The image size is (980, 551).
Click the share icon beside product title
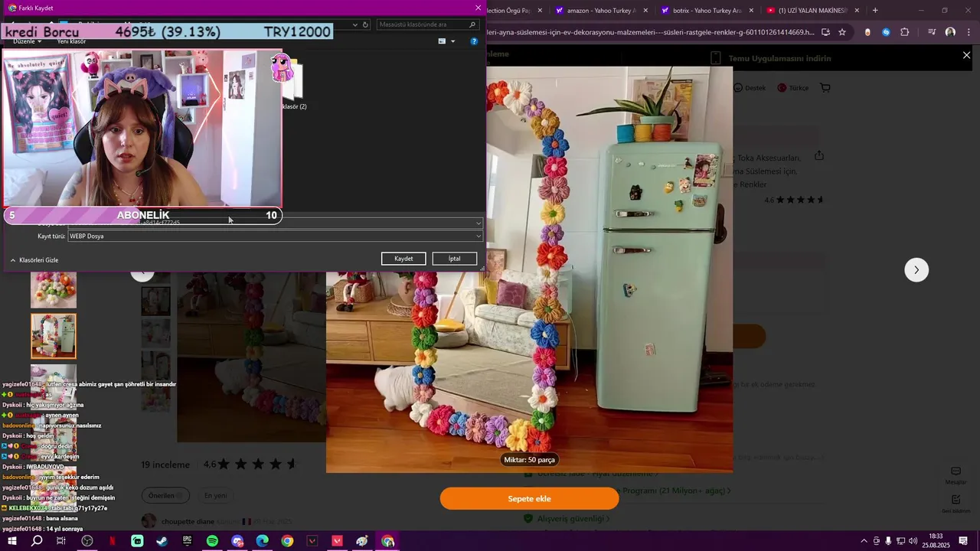(x=819, y=156)
